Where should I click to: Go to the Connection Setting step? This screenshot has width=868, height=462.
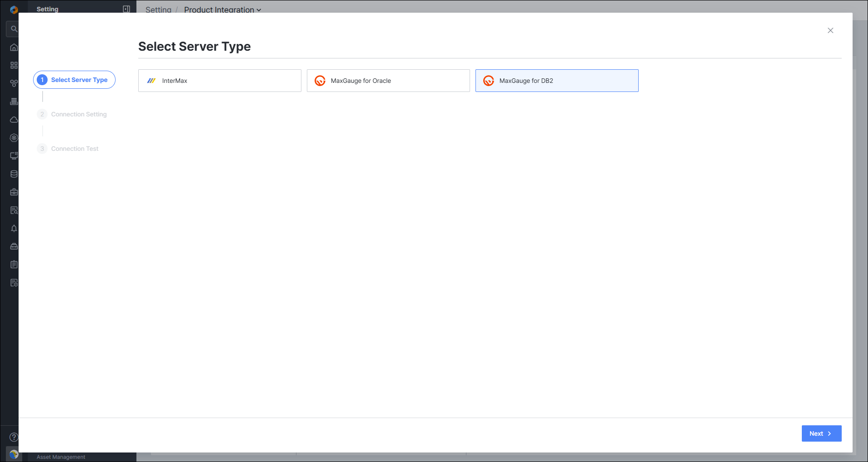coord(73,114)
